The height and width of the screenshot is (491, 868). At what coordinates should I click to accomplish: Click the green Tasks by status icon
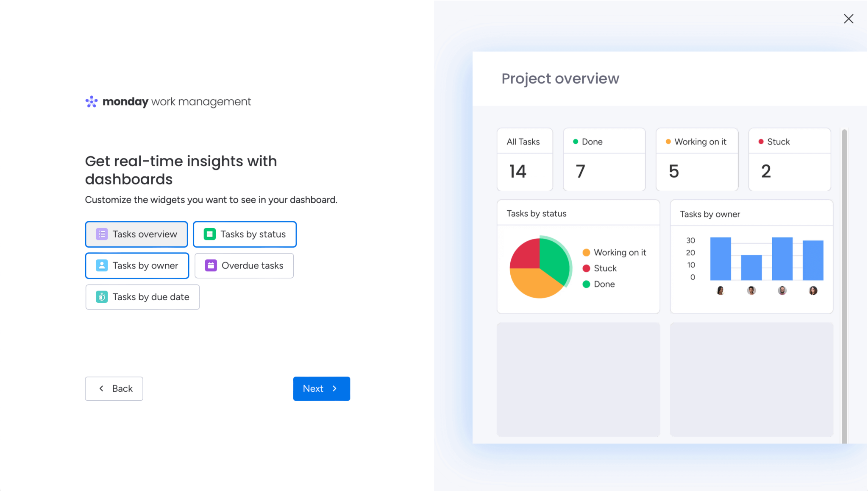tap(210, 234)
